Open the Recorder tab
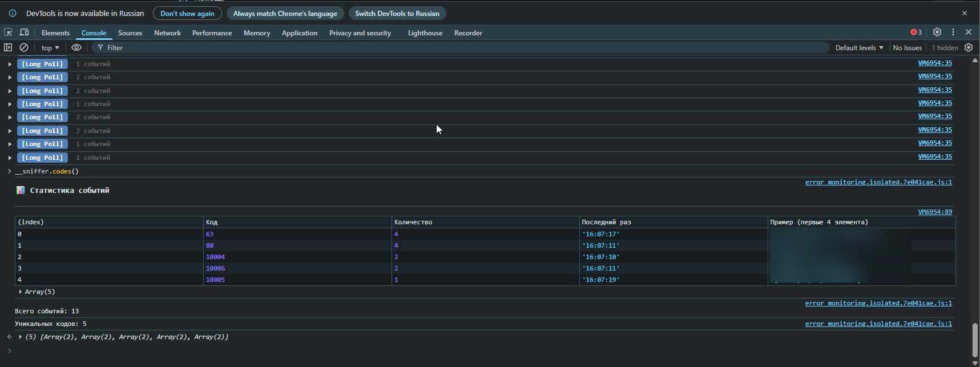The height and width of the screenshot is (367, 980). 468,33
